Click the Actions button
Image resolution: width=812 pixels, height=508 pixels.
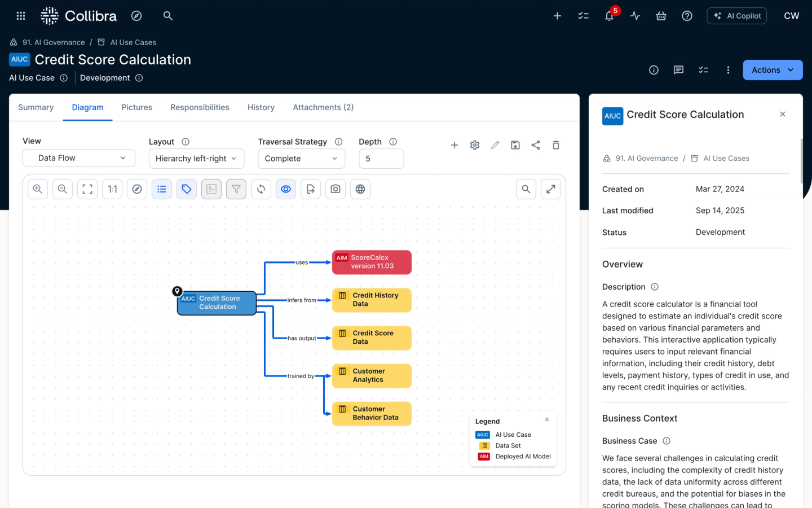click(x=773, y=70)
